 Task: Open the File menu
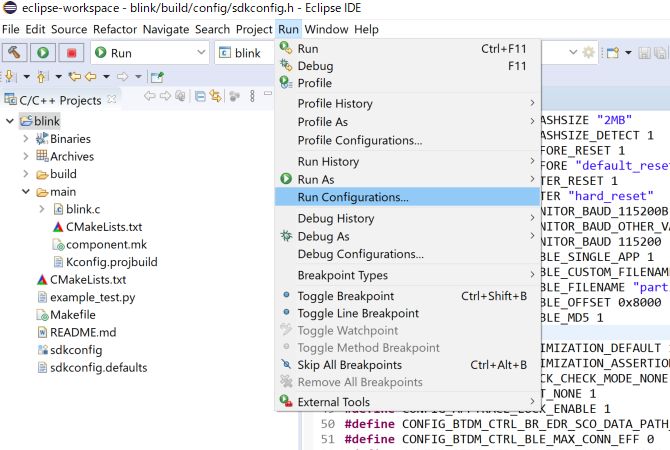11,29
